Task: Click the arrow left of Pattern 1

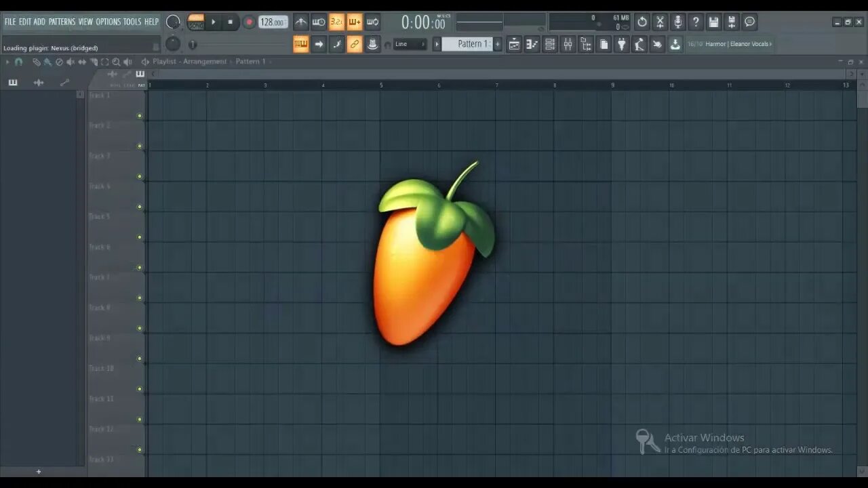Action: (437, 44)
